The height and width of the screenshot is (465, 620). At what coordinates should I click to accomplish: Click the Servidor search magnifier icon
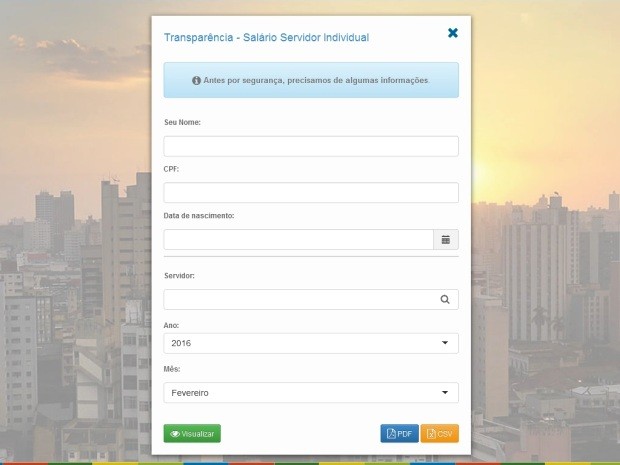coord(445,299)
